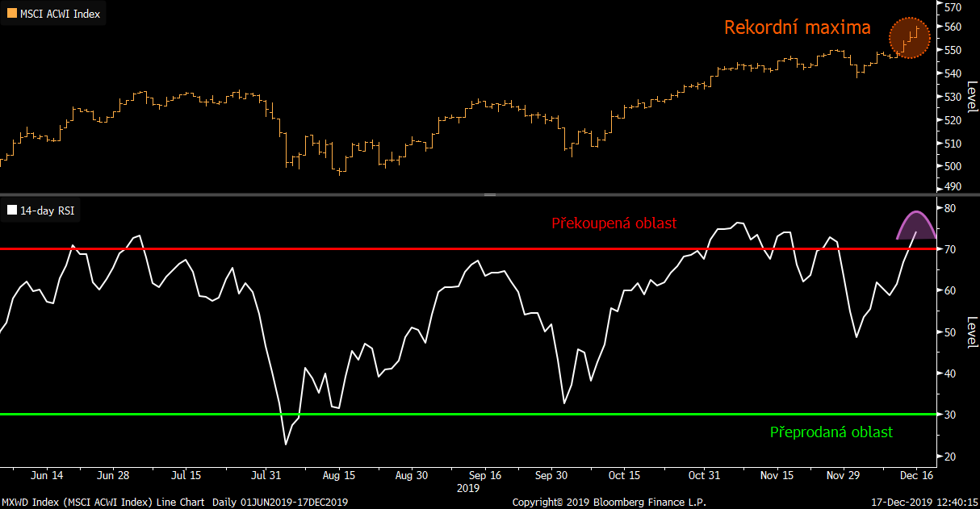980x509 pixels.
Task: Click the 510 price axis value
Action: [951, 144]
